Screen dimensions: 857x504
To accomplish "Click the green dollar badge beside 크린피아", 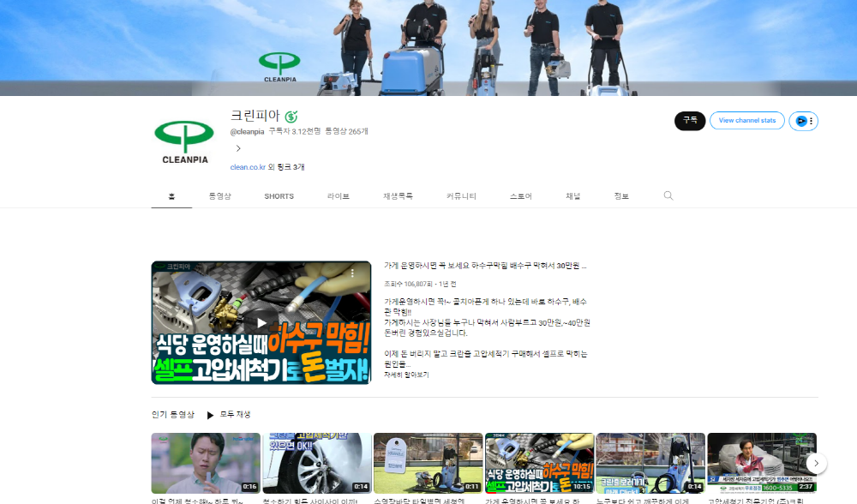I will 291,117.
